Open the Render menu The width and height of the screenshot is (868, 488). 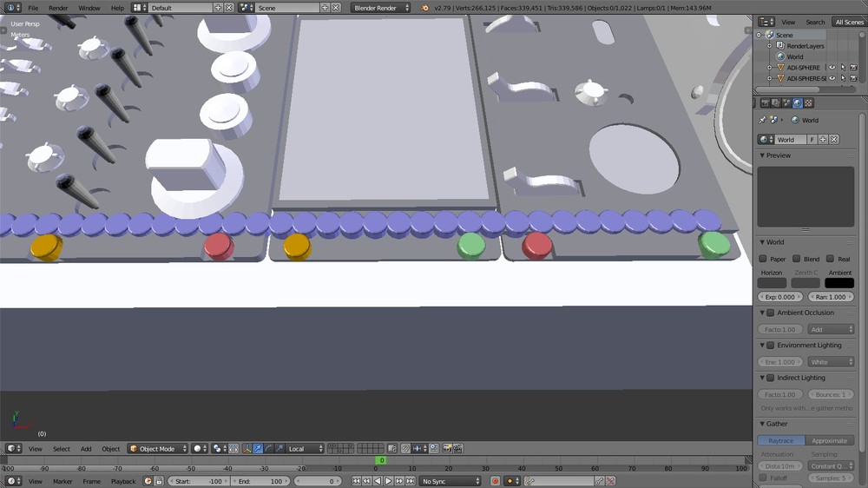58,8
